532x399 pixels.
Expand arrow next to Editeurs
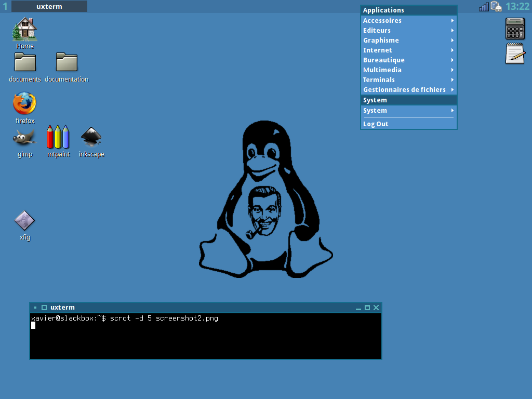(453, 31)
